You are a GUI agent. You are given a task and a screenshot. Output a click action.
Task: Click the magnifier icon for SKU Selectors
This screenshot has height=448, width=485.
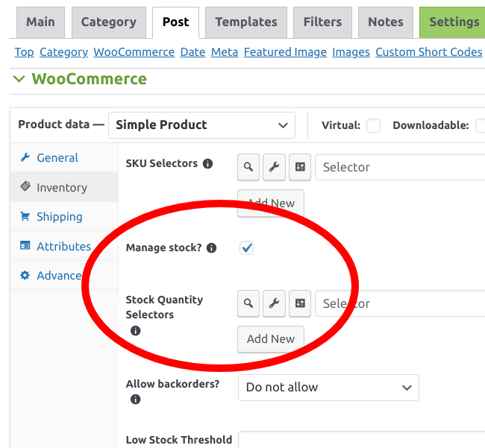(x=248, y=167)
